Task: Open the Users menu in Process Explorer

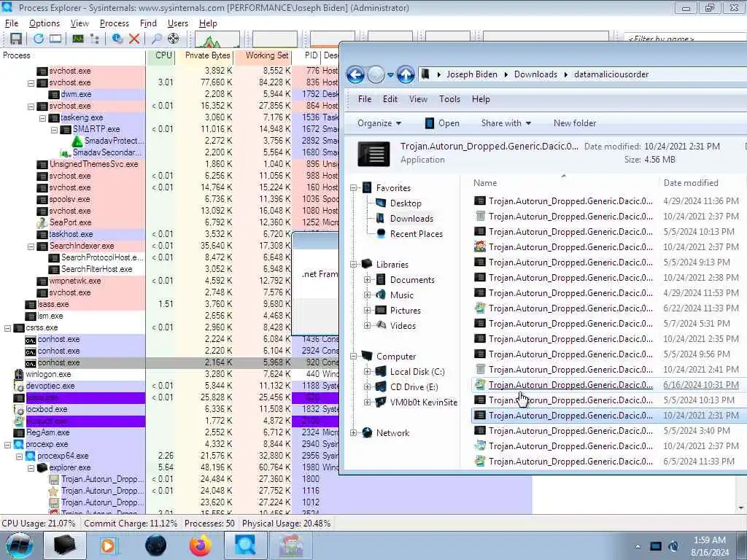Action: (x=178, y=23)
